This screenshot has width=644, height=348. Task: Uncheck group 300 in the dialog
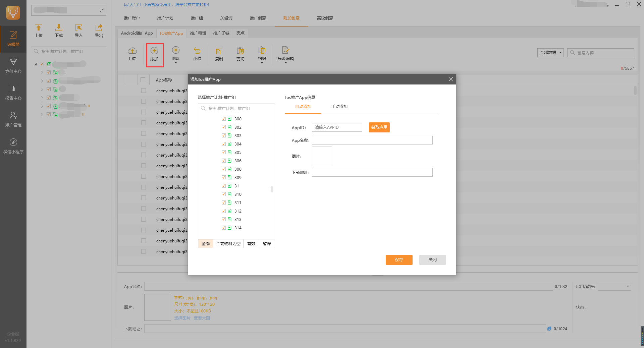point(224,119)
